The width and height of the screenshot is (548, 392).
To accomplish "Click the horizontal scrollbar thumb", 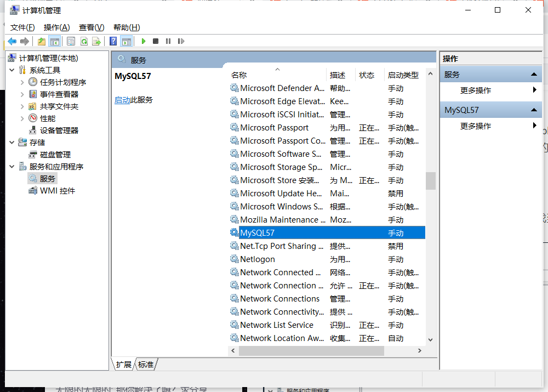I will 311,351.
